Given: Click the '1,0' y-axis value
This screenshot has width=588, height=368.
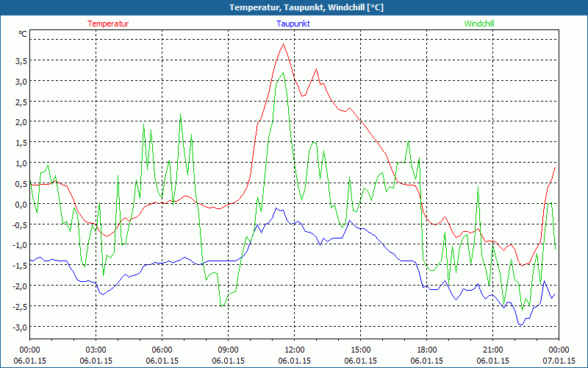Looking at the screenshot, I should point(21,163).
